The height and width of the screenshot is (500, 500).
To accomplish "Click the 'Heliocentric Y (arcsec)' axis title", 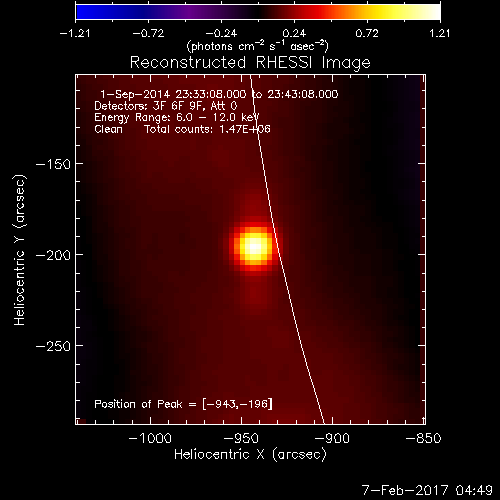I will pyautogui.click(x=20, y=250).
